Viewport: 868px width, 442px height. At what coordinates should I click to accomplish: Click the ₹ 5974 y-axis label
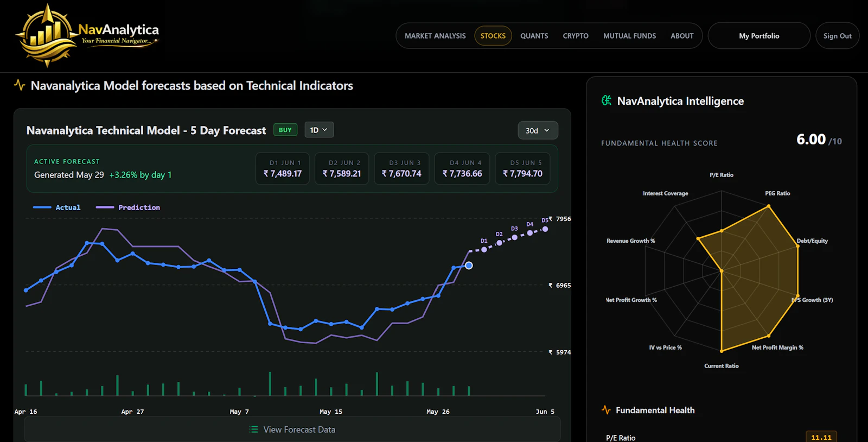pyautogui.click(x=560, y=352)
